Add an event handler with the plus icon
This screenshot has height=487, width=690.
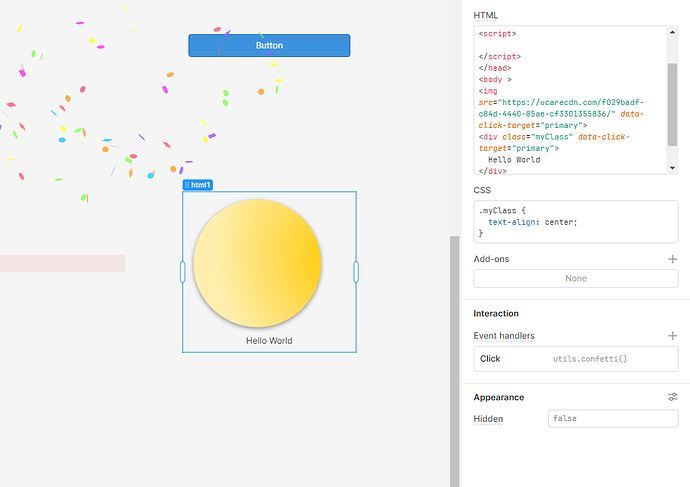(x=672, y=336)
